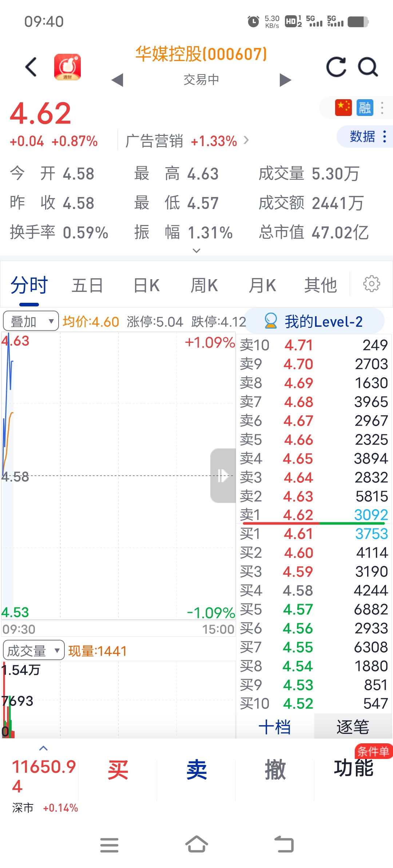Tap the current price 4.62
Image resolution: width=393 pixels, height=868 pixels.
pos(40,113)
